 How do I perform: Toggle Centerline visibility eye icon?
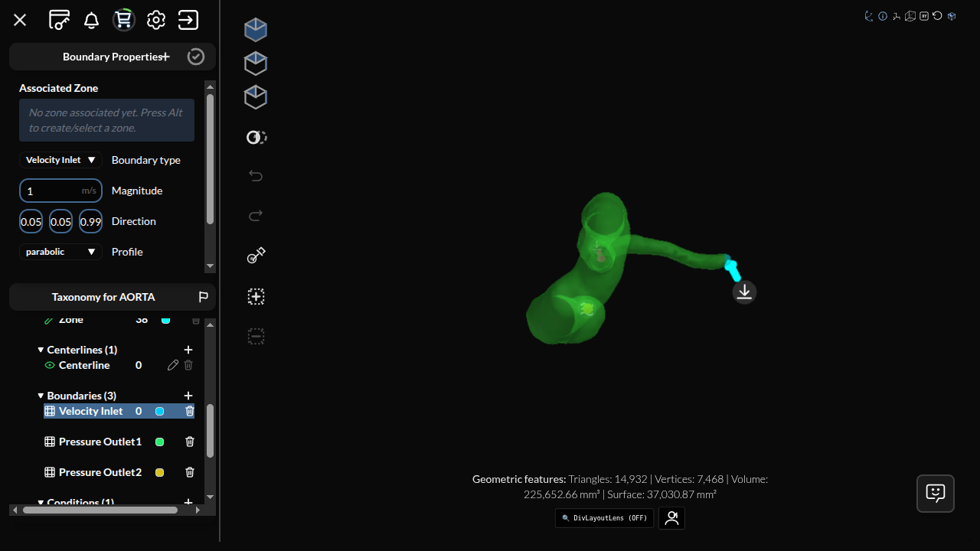pos(50,365)
